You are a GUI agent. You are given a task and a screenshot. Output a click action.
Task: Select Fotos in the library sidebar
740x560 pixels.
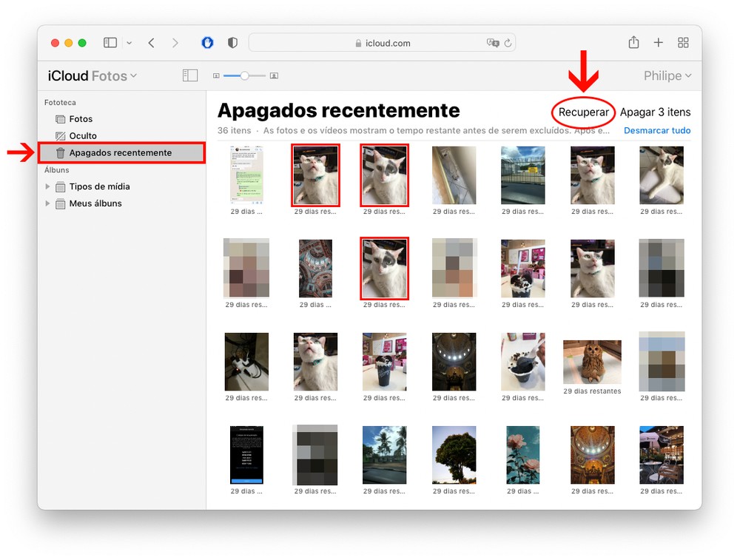tap(80, 119)
